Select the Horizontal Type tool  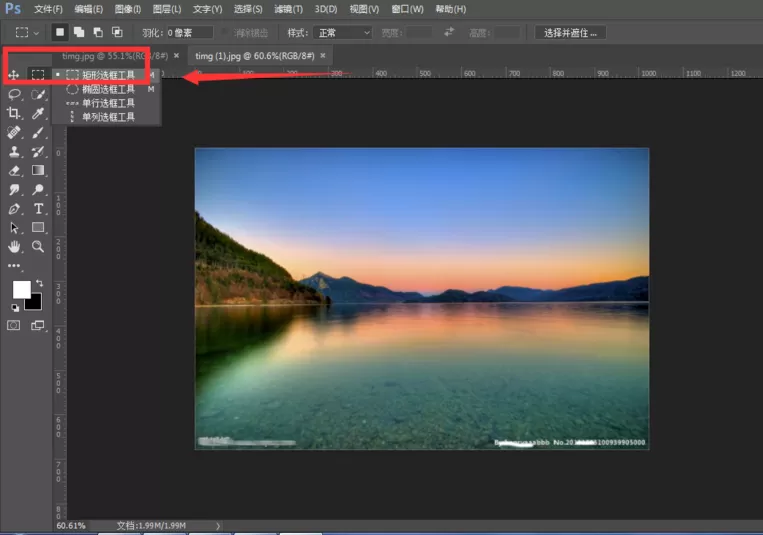coord(38,209)
